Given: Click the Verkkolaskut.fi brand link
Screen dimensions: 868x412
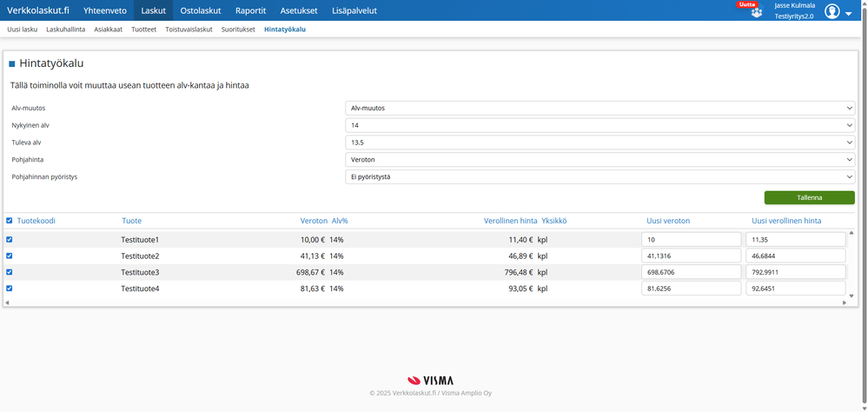Looking at the screenshot, I should pos(38,10).
